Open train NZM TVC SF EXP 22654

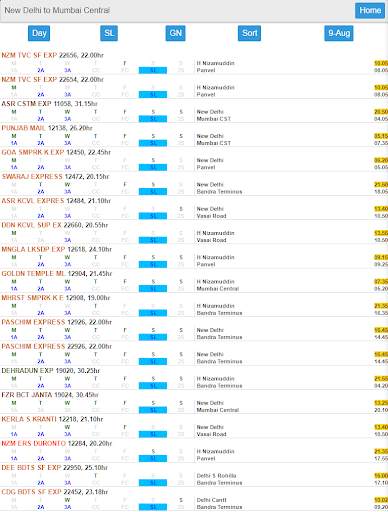[52, 79]
